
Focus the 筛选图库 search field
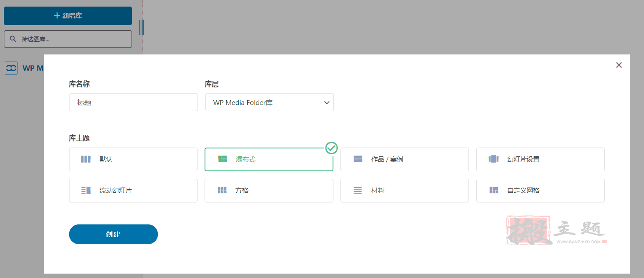(x=68, y=39)
